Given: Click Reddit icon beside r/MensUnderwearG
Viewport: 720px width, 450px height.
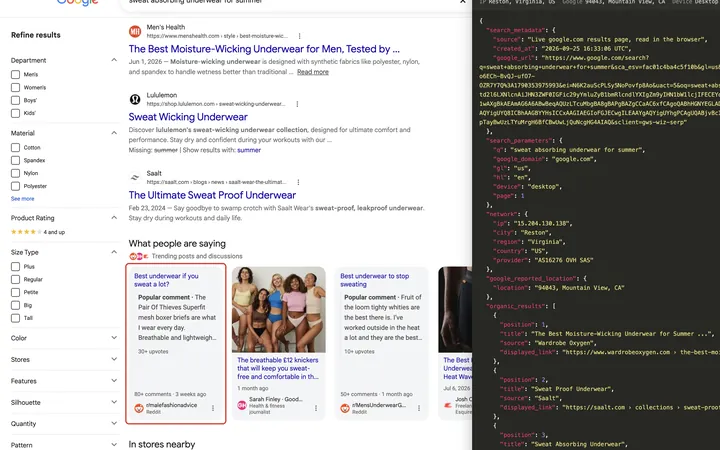Looking at the screenshot, I should [x=345, y=408].
